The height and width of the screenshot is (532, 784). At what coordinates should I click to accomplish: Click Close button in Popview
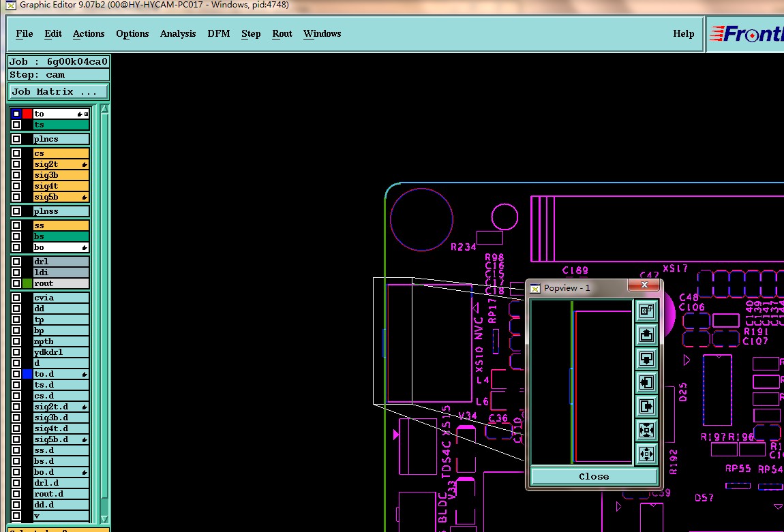[x=594, y=476]
